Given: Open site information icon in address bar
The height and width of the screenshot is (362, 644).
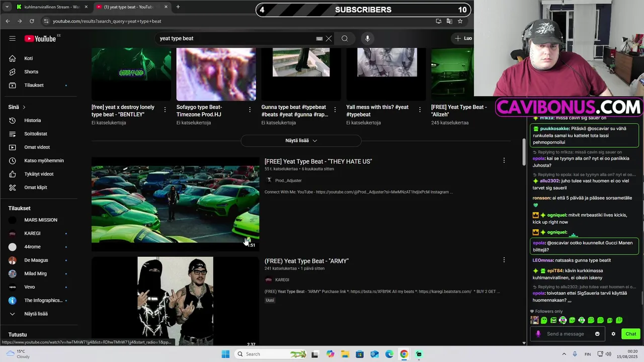Looking at the screenshot, I should (x=46, y=21).
